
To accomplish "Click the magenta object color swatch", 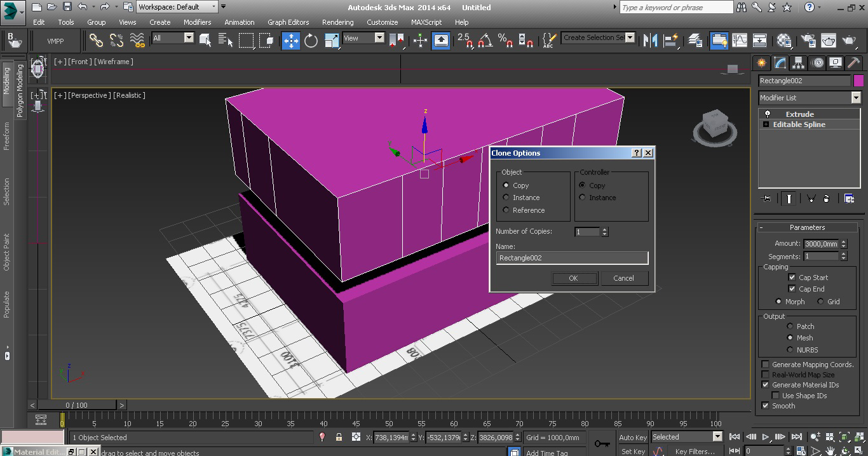I will (858, 81).
